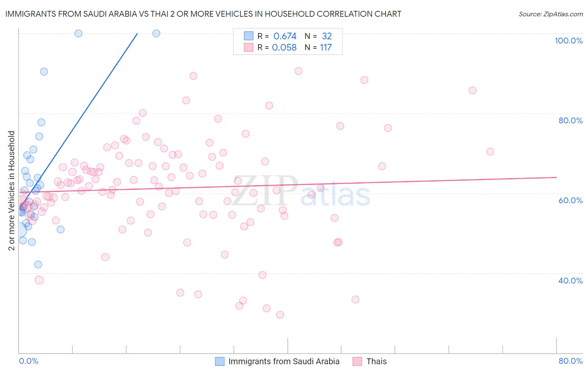Click the pink Thais trend line
This screenshot has height=373, width=588.
point(289,184)
